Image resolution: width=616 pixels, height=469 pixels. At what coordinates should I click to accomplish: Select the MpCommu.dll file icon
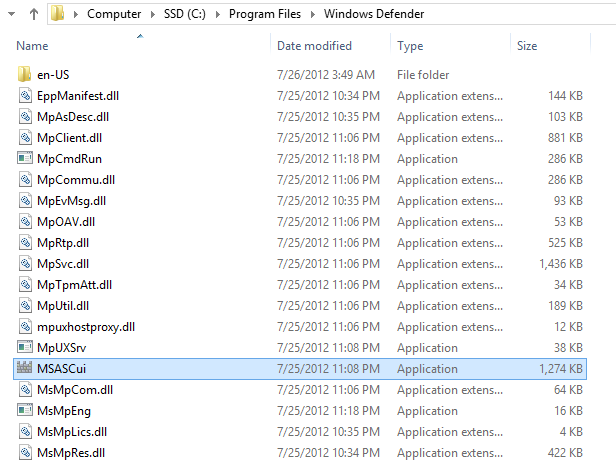(x=25, y=180)
